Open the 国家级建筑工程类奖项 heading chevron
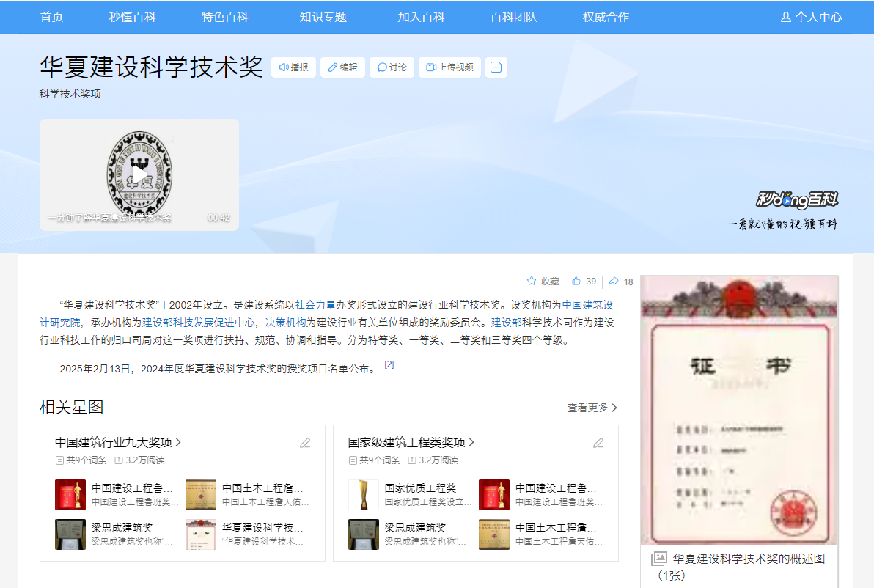The height and width of the screenshot is (588, 874). click(471, 443)
